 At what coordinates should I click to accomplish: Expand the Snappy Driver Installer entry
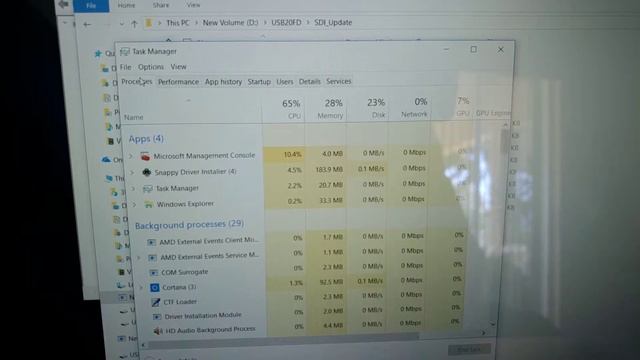(132, 173)
